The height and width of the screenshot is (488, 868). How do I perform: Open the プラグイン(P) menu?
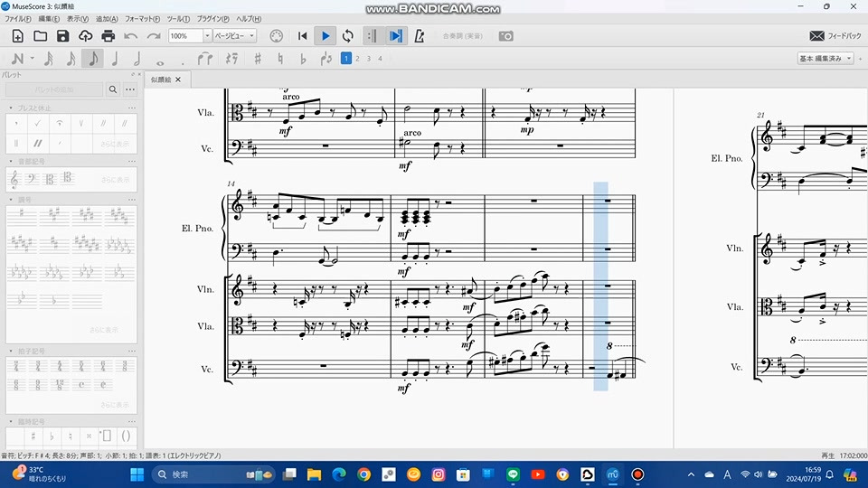coord(213,19)
